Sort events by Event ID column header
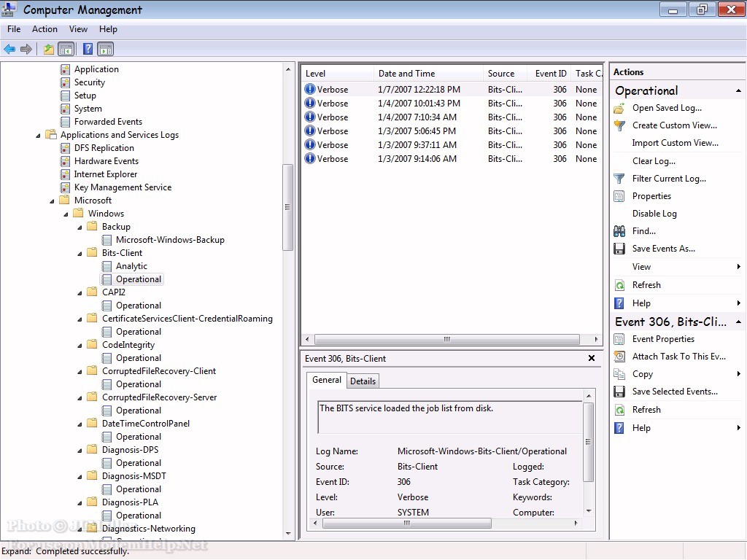This screenshot has width=747, height=560. [549, 74]
